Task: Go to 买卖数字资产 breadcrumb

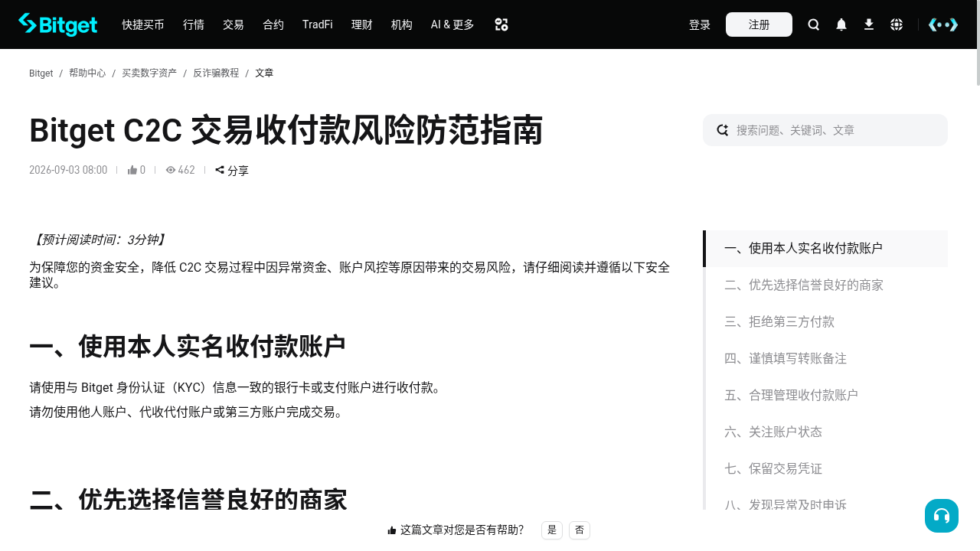Action: [x=149, y=73]
